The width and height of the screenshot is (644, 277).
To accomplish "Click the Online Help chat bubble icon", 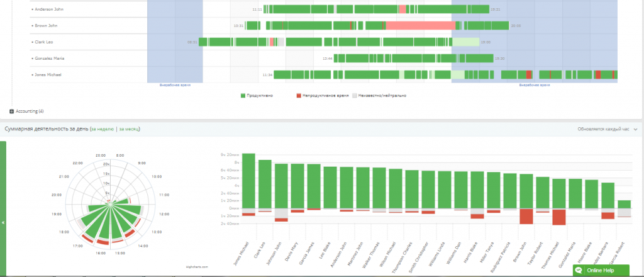I will 580,270.
